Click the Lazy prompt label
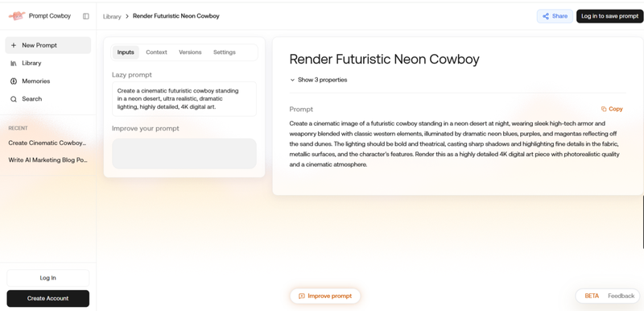Image resolution: width=644 pixels, height=311 pixels. (x=132, y=75)
